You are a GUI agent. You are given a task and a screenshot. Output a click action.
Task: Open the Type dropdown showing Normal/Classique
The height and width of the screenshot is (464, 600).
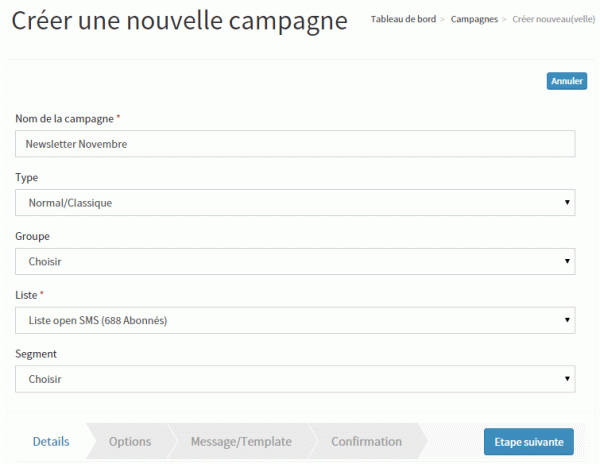click(295, 203)
